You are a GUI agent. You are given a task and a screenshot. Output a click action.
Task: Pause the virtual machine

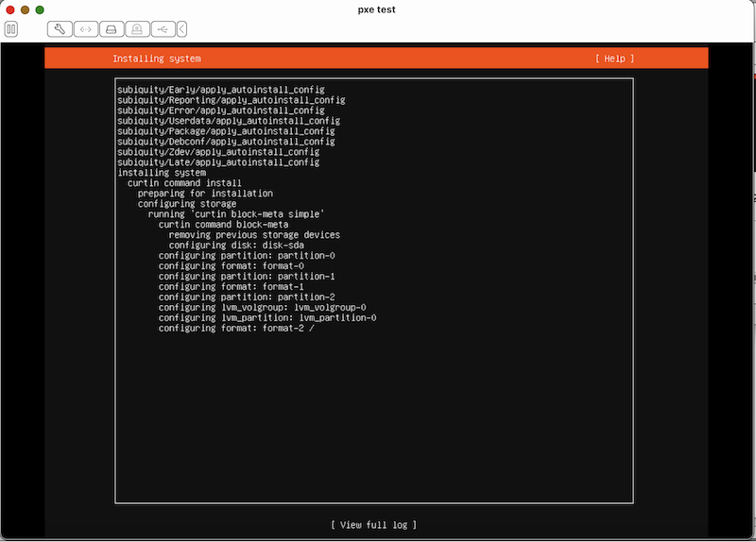coord(11,29)
